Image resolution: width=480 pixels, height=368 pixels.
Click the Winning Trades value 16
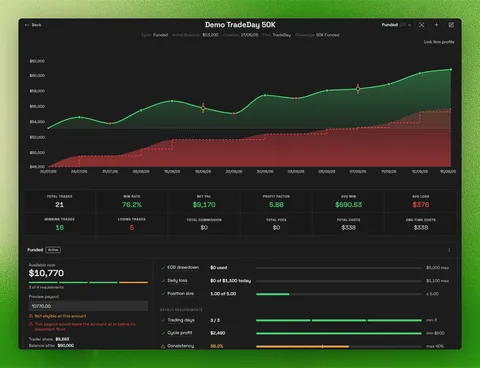click(60, 228)
